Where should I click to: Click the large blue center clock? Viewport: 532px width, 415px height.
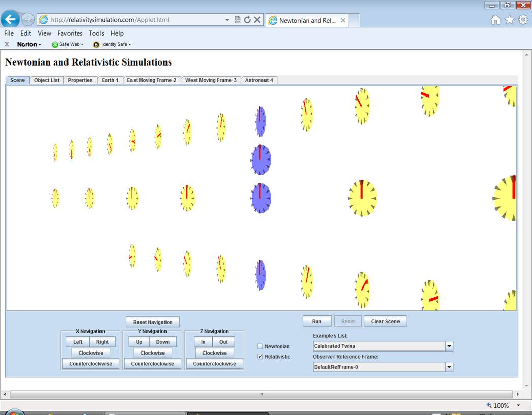coord(260,198)
